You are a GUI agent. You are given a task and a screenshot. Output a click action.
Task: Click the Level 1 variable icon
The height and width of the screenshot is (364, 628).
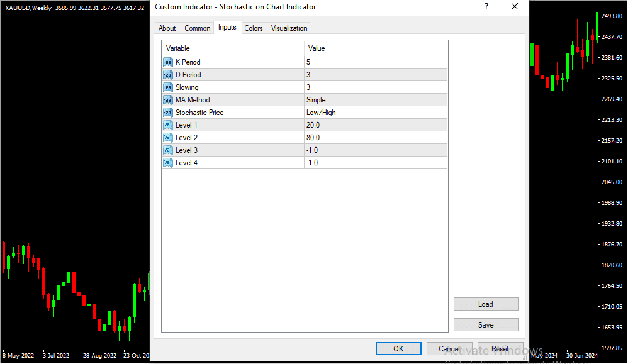tap(167, 125)
